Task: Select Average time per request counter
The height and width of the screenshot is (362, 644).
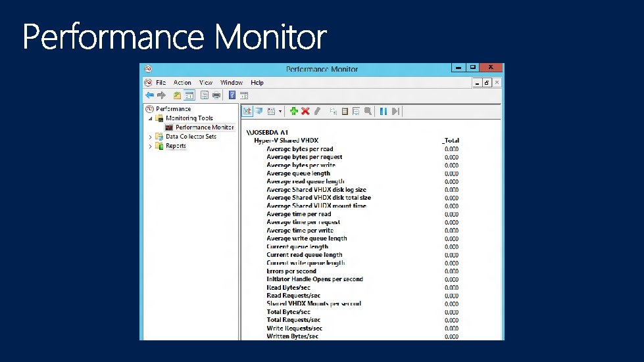Action: pos(303,222)
